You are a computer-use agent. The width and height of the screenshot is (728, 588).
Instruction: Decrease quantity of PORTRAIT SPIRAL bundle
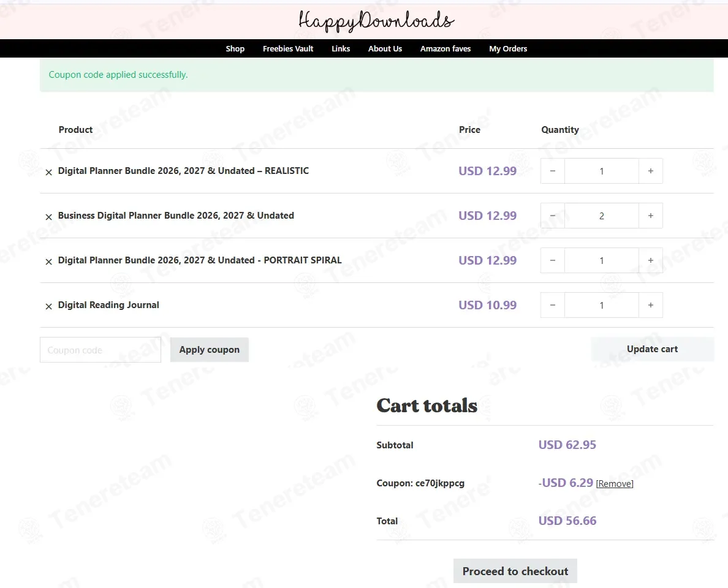tap(553, 260)
